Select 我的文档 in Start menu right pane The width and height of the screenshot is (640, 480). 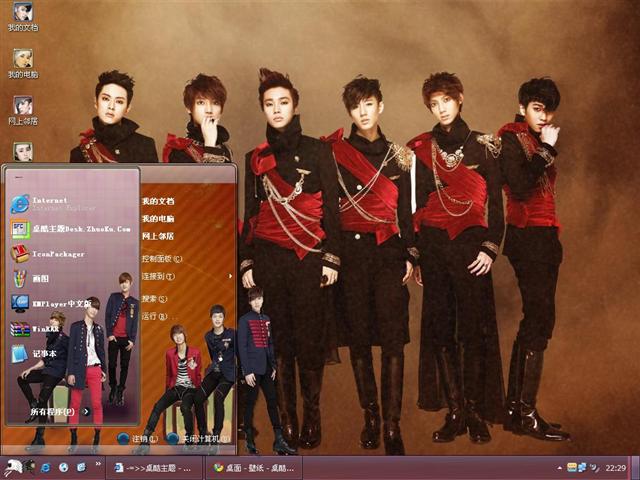[x=158, y=201]
